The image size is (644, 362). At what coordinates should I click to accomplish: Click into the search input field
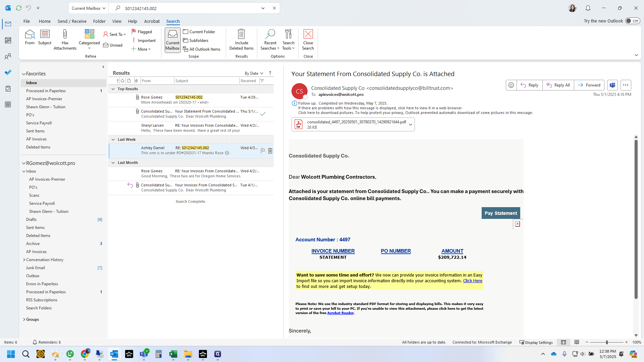[191, 8]
